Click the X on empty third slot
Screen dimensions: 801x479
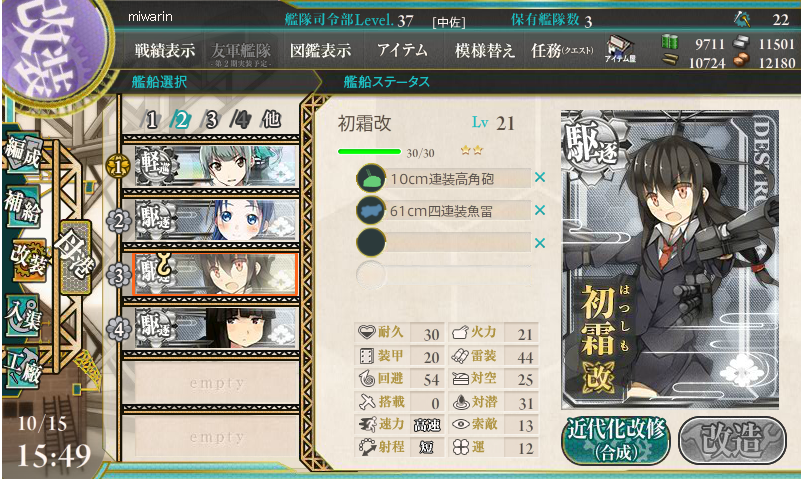(539, 244)
